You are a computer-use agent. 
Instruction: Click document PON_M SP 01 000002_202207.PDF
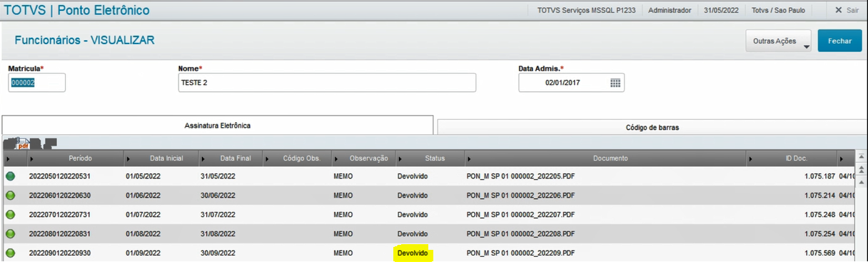520,214
